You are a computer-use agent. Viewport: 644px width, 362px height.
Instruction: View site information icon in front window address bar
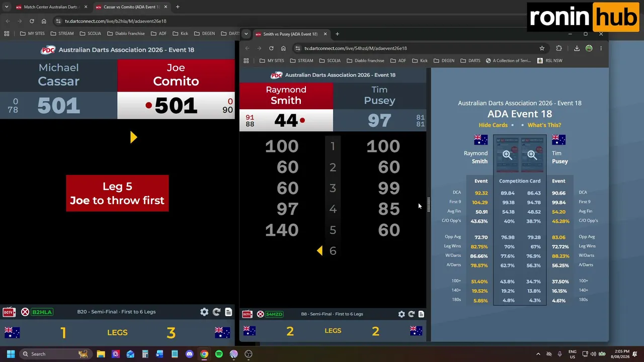(297, 48)
